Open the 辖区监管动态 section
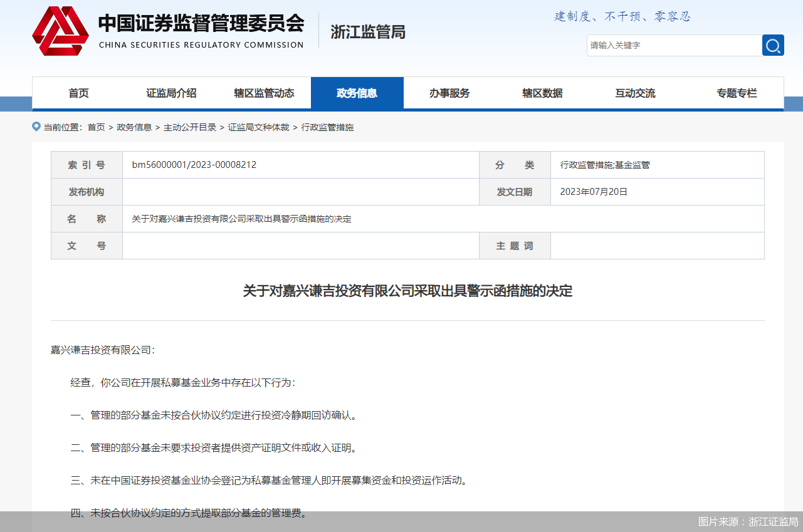 (x=263, y=93)
